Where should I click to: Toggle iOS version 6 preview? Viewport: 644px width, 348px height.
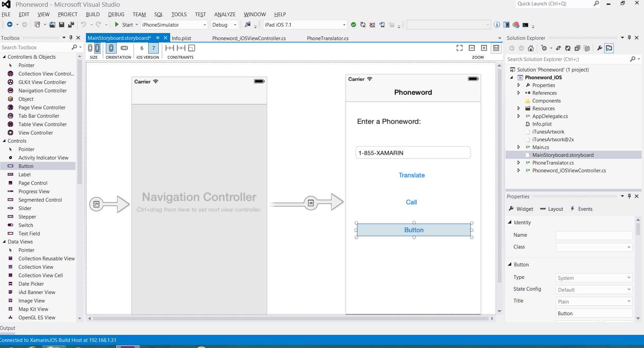142,48
